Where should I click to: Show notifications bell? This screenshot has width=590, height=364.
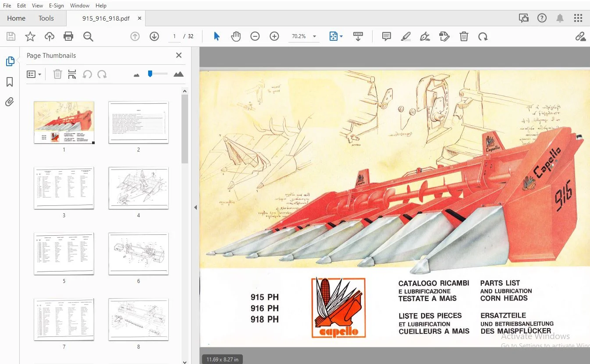(x=560, y=18)
